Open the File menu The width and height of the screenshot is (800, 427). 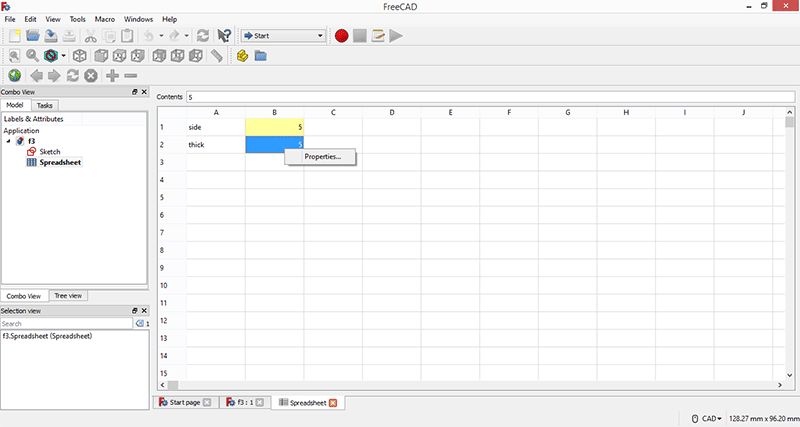click(10, 19)
